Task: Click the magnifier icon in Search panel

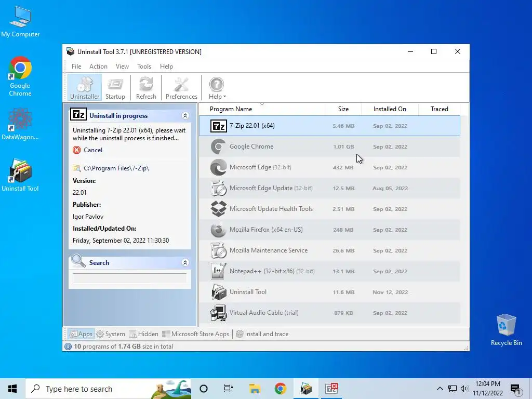Action: click(x=78, y=261)
